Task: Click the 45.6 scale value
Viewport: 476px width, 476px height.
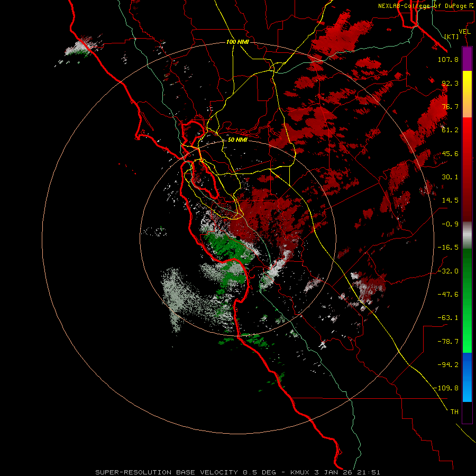Action: pyautogui.click(x=450, y=153)
